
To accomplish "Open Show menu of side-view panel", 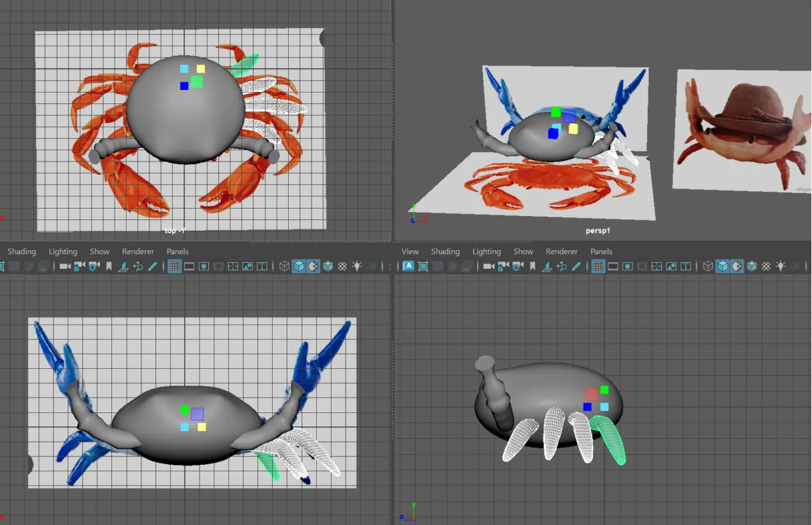I will [523, 251].
